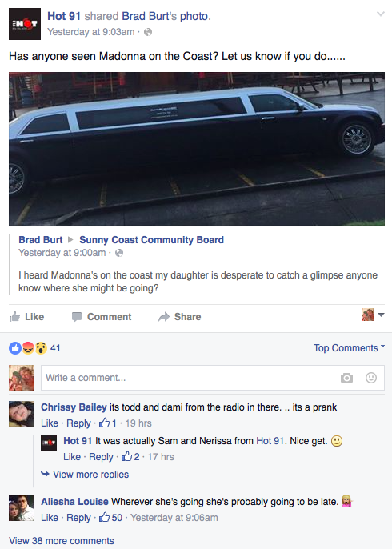392x549 pixels.
Task: Expand the Top Comments sort dropdown
Action: [x=349, y=347]
